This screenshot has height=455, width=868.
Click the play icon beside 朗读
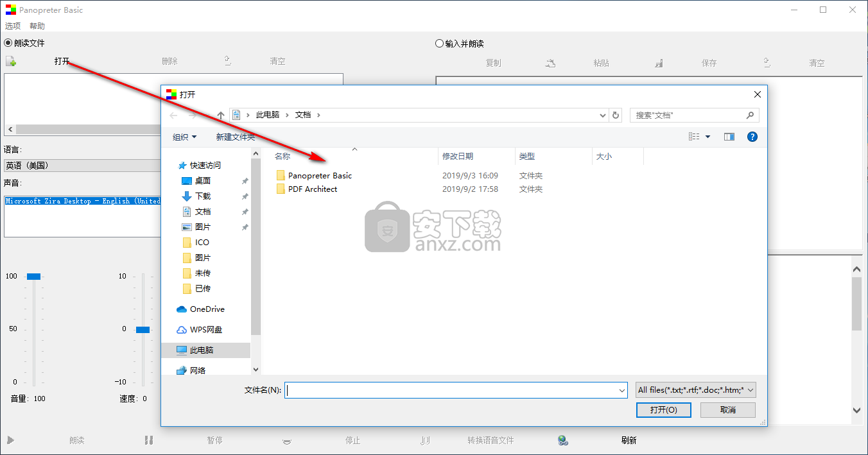coord(10,440)
